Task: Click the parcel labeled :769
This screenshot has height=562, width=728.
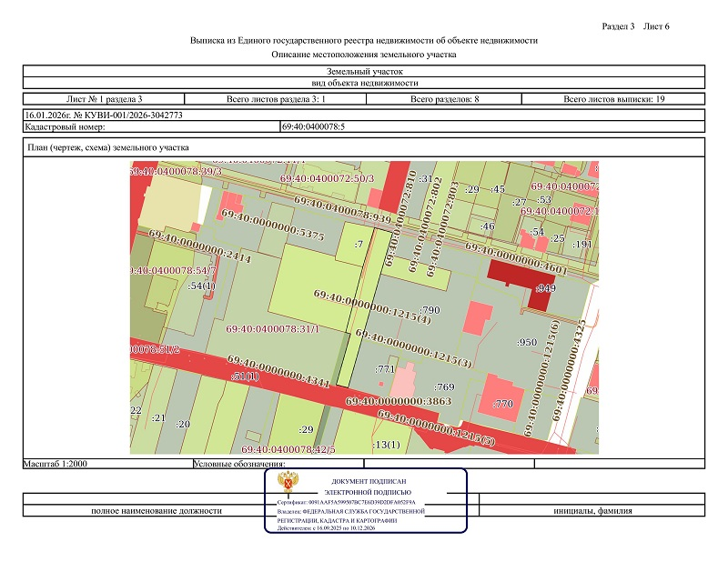Action: (444, 387)
